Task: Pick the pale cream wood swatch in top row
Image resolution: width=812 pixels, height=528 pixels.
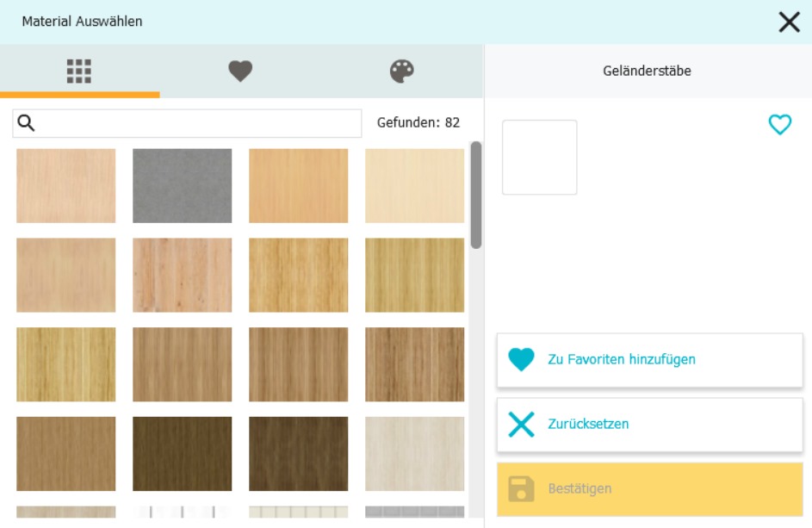Action: (x=414, y=186)
